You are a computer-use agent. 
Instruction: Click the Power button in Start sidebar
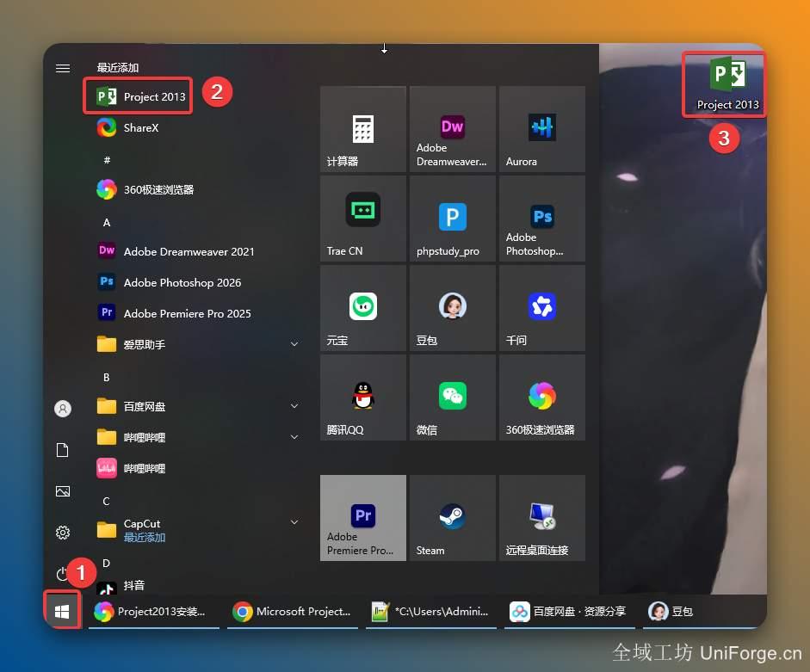(61, 573)
